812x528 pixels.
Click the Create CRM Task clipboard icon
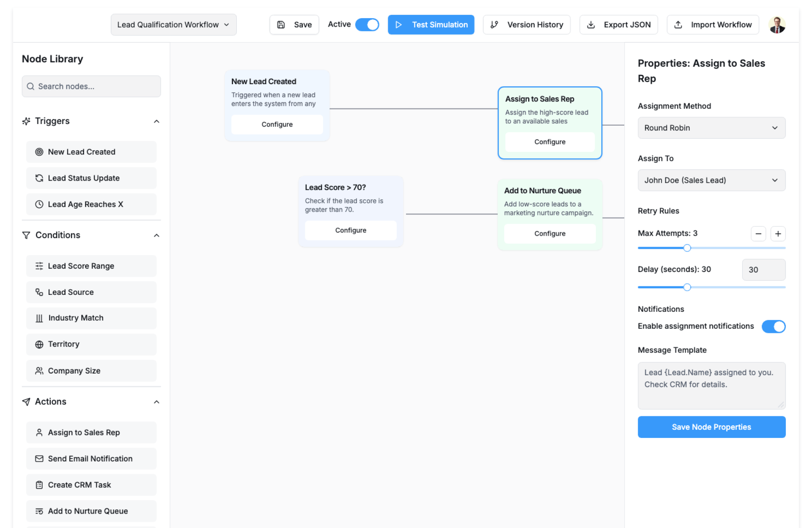[39, 485]
